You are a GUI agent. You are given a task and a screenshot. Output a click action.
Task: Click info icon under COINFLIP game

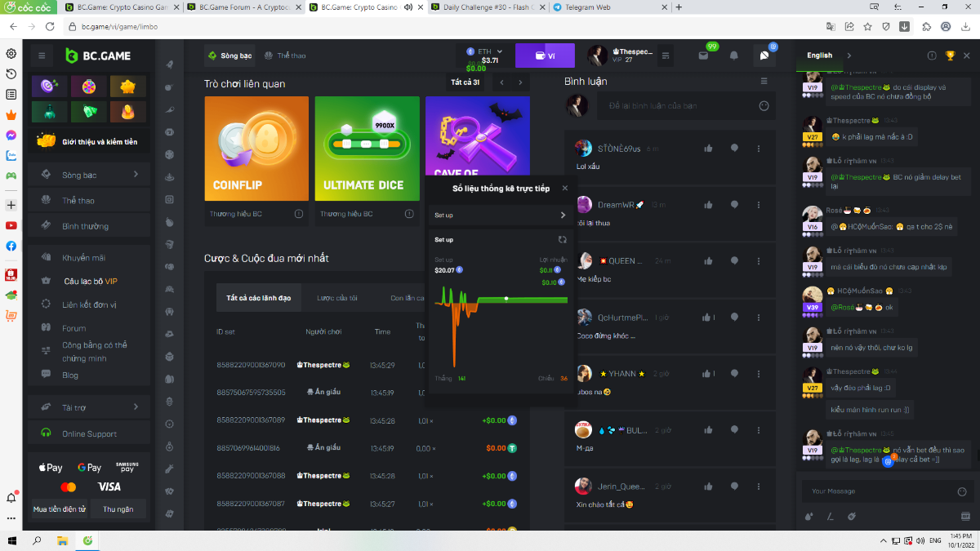pos(299,214)
